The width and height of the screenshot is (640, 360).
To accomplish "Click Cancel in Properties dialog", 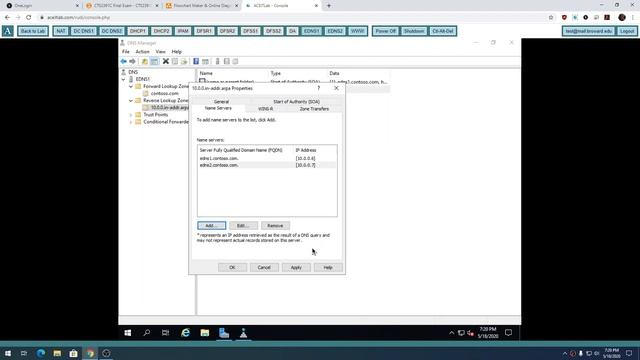I will click(x=264, y=268).
